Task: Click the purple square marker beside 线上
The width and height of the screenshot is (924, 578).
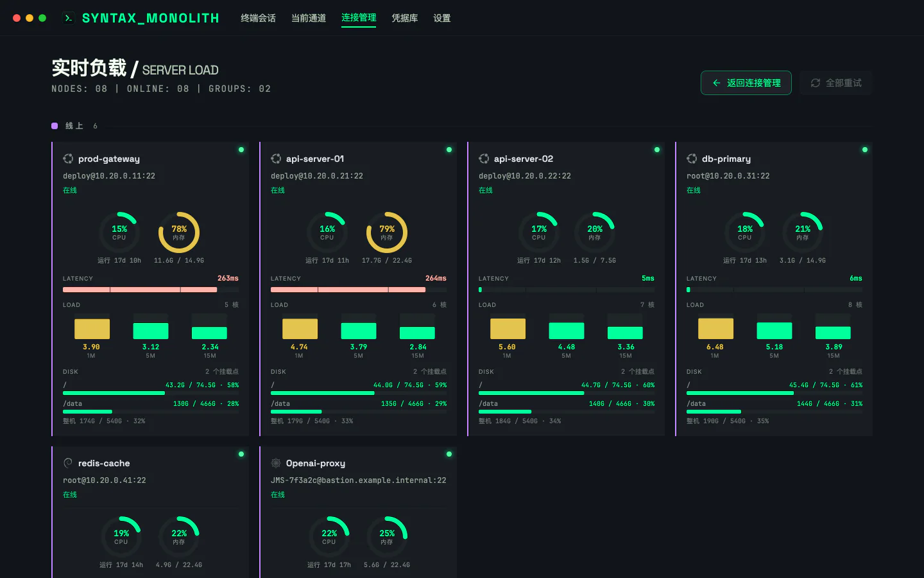Action: coord(55,126)
